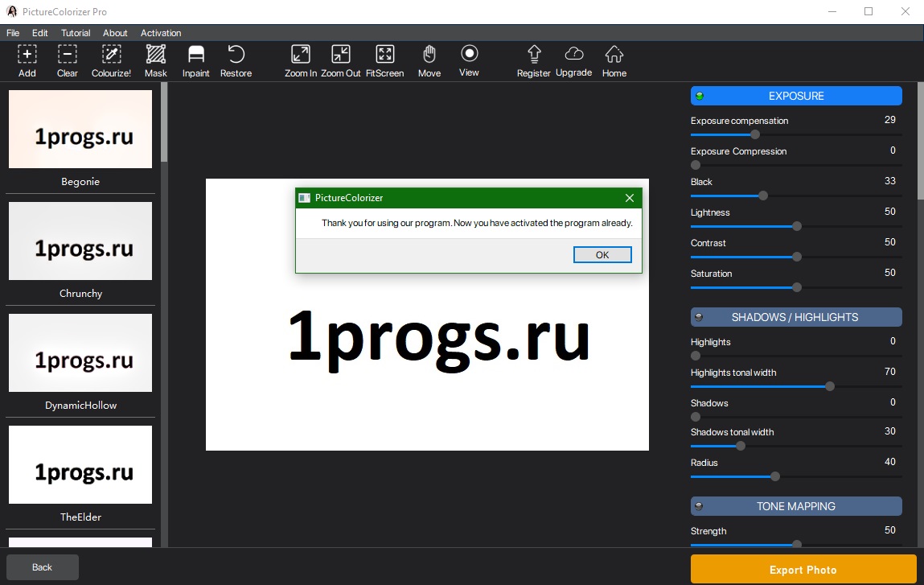
Task: Click the Radius value 40
Action: coord(889,462)
